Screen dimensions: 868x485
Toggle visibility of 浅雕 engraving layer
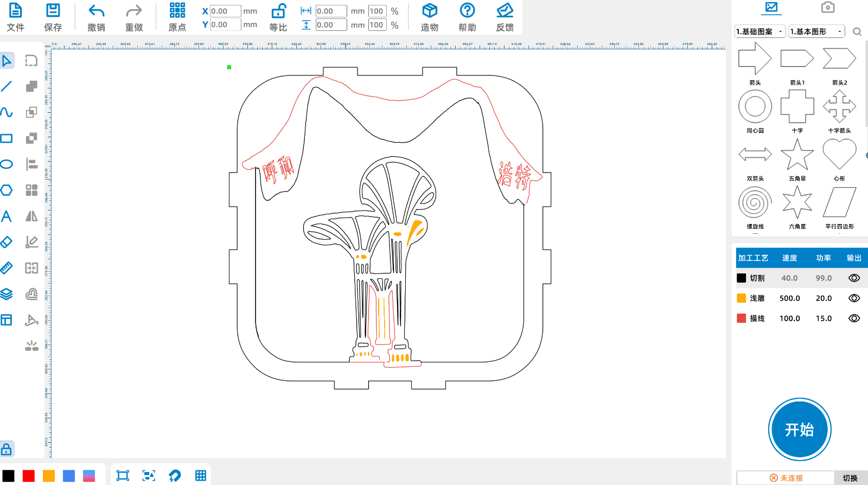854,298
